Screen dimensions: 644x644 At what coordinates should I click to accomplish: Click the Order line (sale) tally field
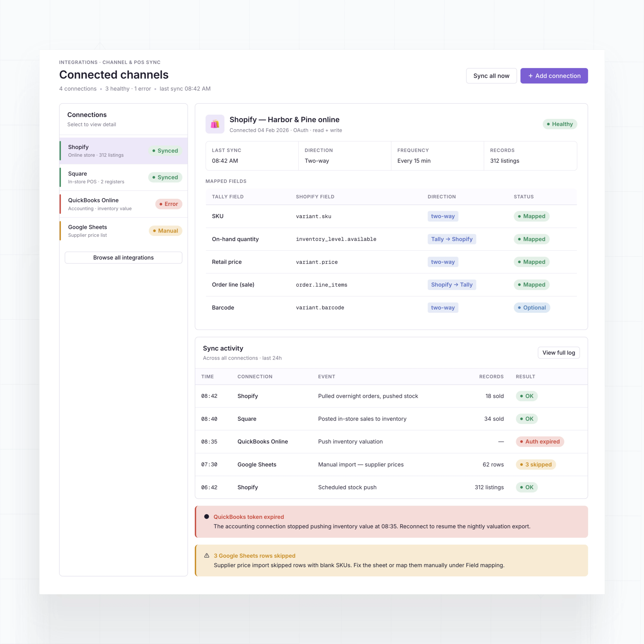233,285
